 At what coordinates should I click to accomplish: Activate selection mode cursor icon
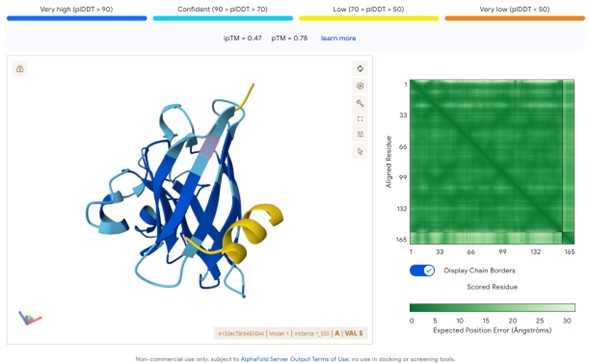(x=360, y=151)
